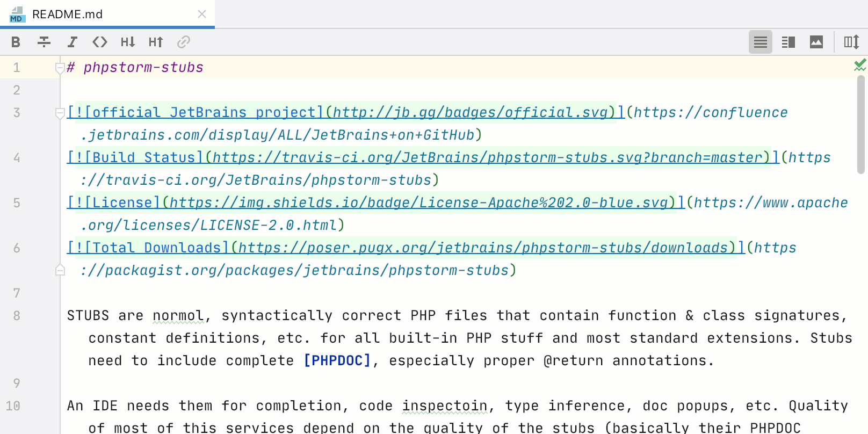Click the 'packagist.org/packages/jetbrains/phpstorm-stubs' URL text
868x434 pixels.
(307, 270)
